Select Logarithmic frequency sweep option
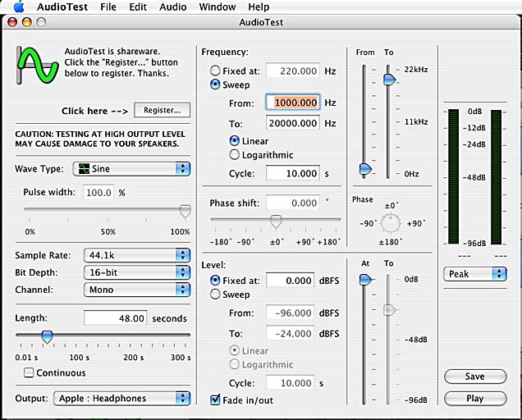This screenshot has width=522, height=420. (x=235, y=154)
